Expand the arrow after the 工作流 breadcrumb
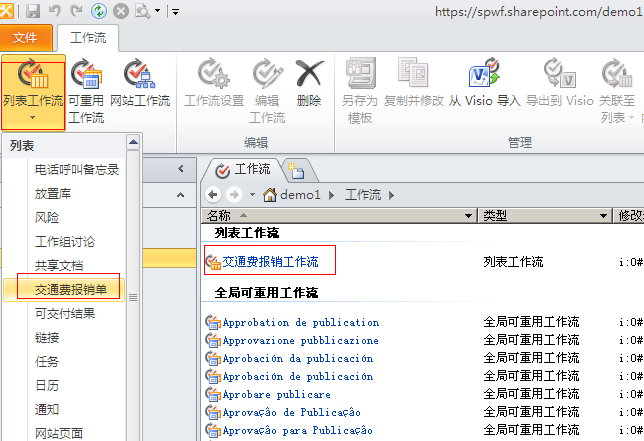The image size is (644, 441). pyautogui.click(x=391, y=195)
